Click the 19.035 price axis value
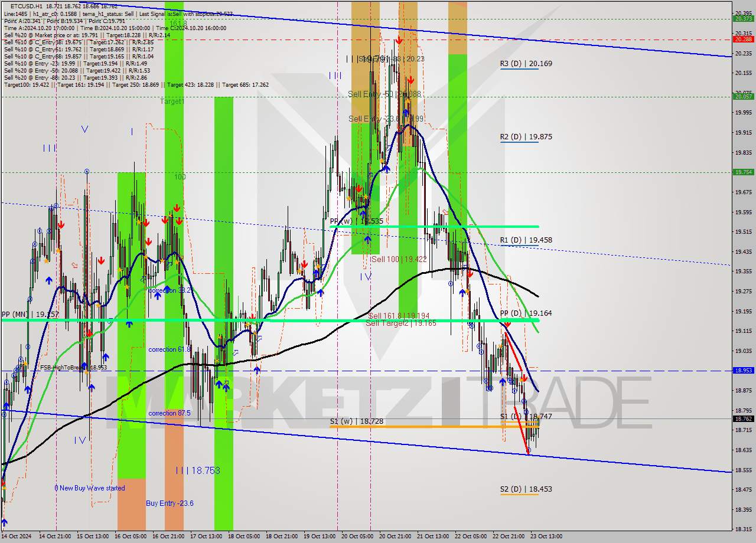756x543 pixels. pyautogui.click(x=743, y=351)
